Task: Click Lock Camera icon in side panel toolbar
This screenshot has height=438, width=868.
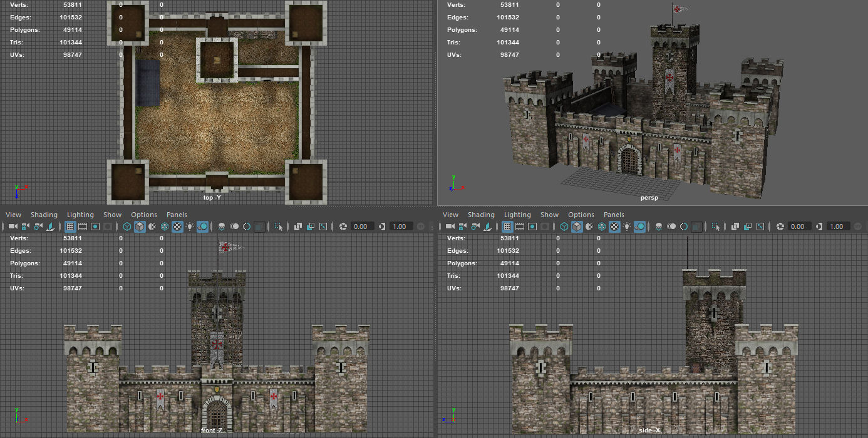Action: click(x=463, y=227)
